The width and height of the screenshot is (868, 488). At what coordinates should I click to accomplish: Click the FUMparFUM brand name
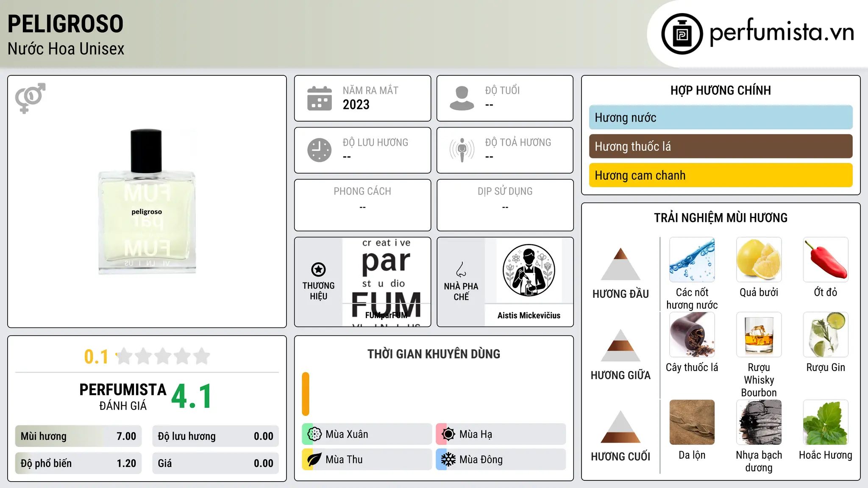[386, 315]
